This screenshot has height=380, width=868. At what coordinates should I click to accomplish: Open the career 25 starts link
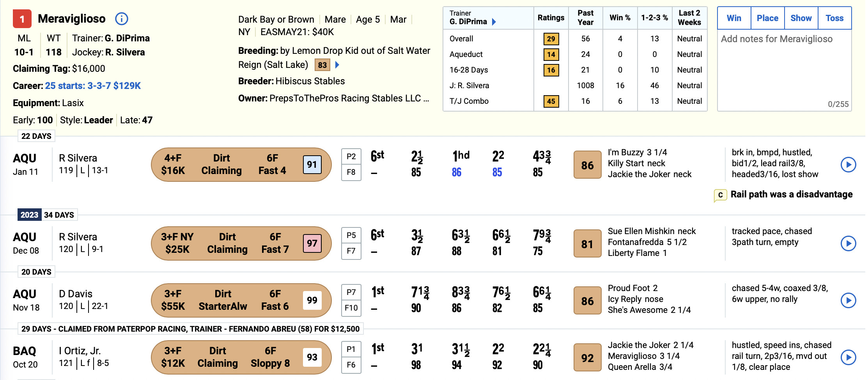pos(93,86)
